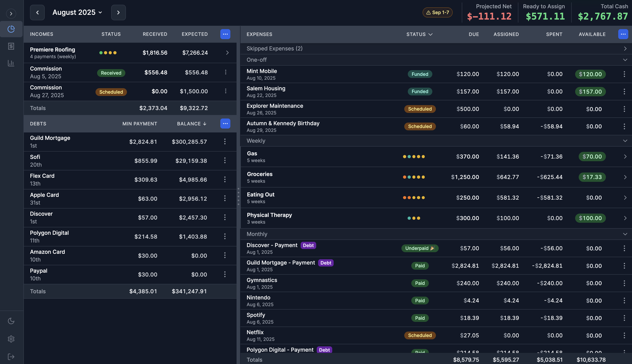Open Discover - Payment expense row menu
The height and width of the screenshot is (364, 632).
[x=624, y=248]
